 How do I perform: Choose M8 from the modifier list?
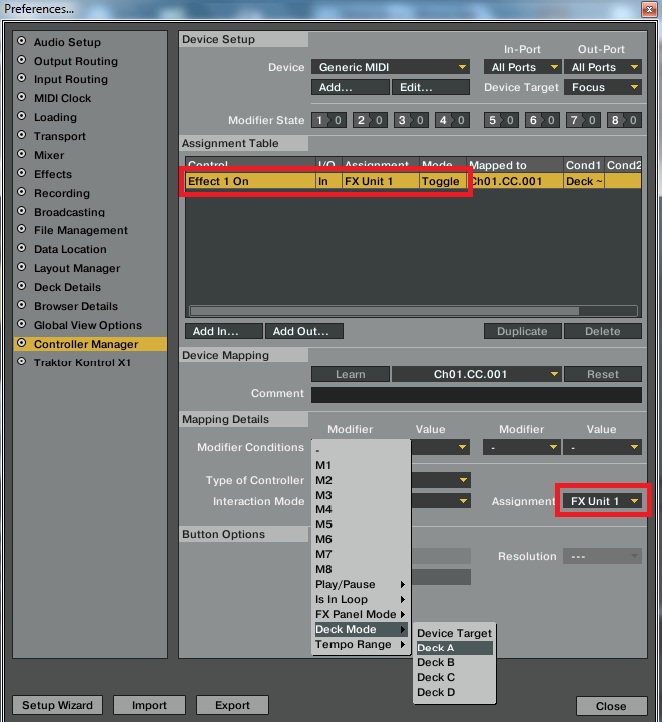361,569
